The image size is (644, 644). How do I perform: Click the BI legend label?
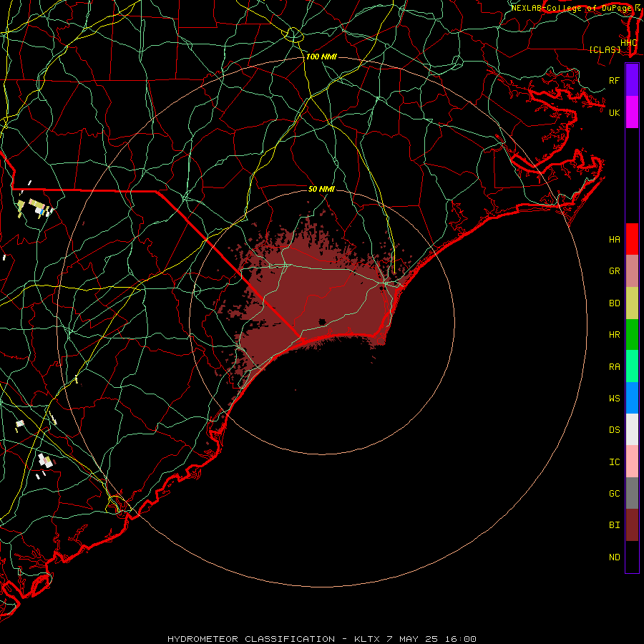click(614, 525)
